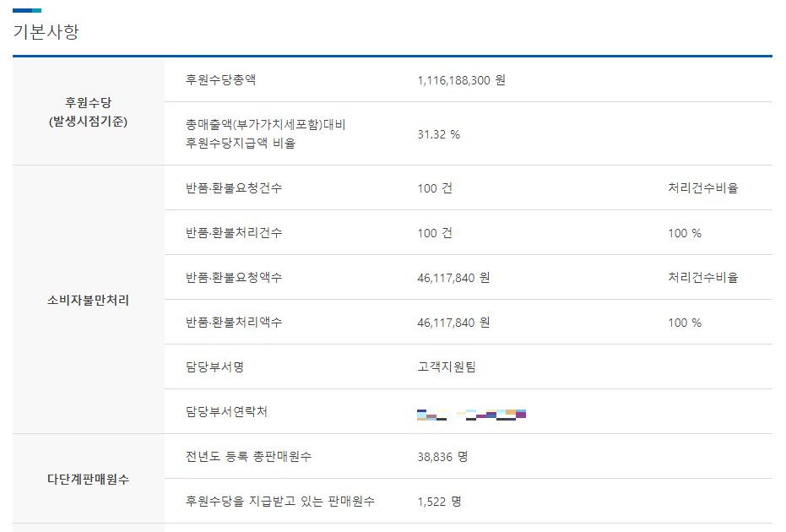Select the 46,117,840 원 value in 반품·환불처리액수 row
This screenshot has width=786, height=532.
click(453, 323)
